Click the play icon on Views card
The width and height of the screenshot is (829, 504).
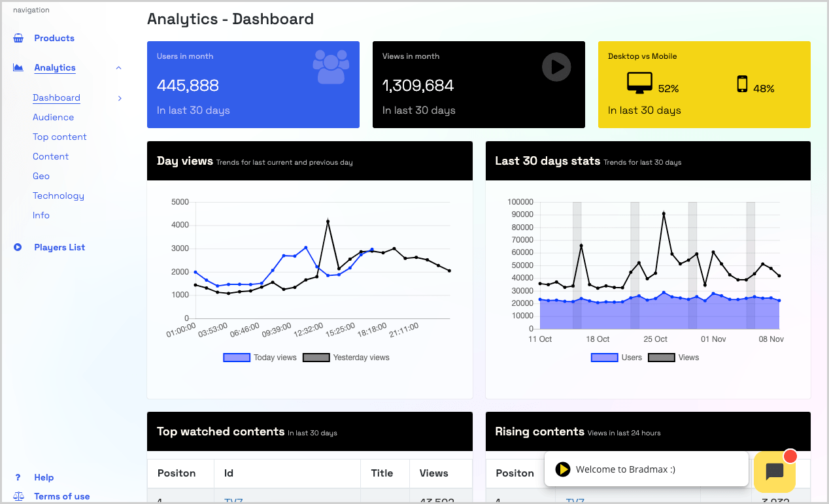click(556, 67)
